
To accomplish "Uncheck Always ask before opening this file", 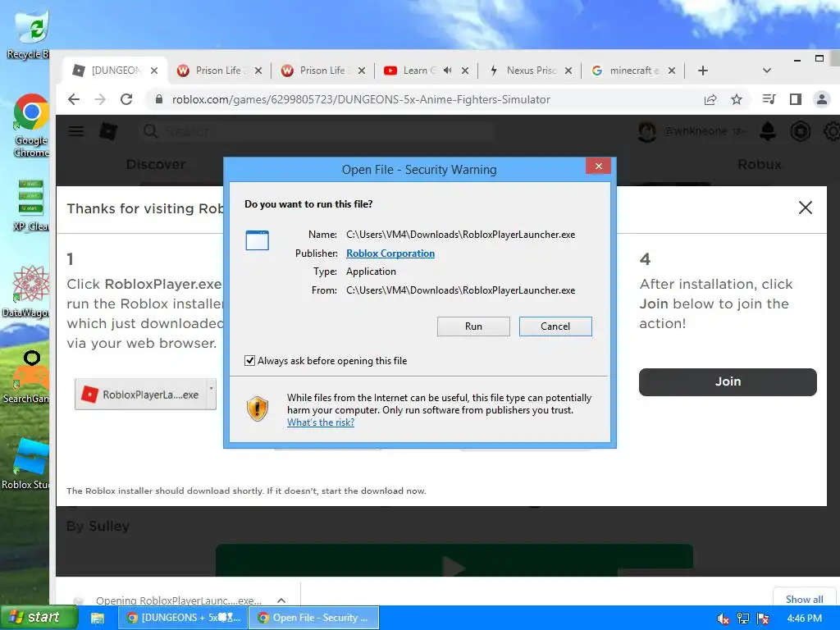I will [249, 361].
